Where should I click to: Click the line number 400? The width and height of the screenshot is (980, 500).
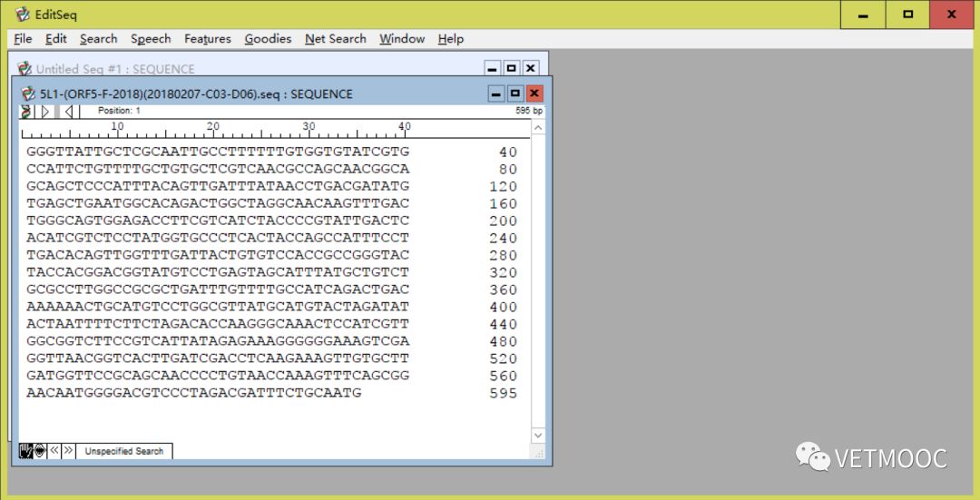point(504,307)
